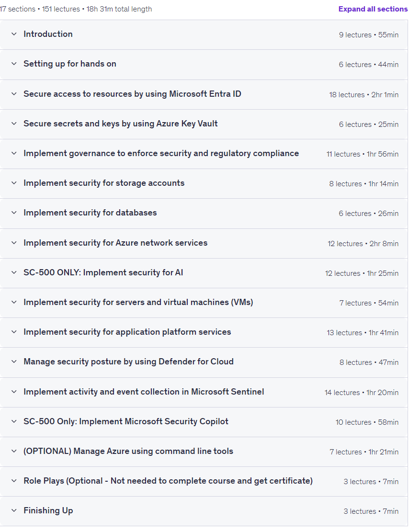
Task: Expand the Role Plays section chevron
Action: pos(14,481)
